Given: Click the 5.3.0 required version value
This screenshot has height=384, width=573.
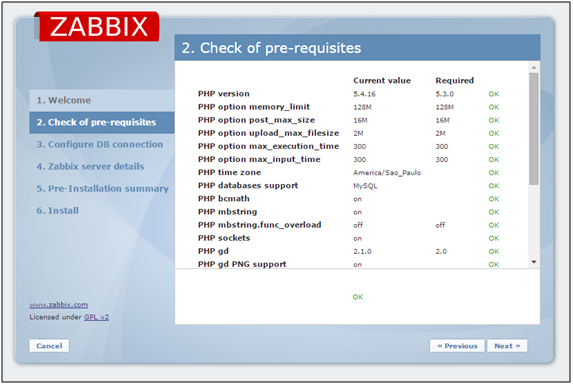Looking at the screenshot, I should pos(444,94).
